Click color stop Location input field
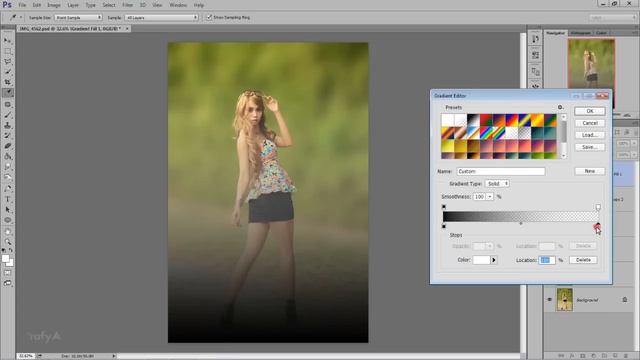Image resolution: width=640 pixels, height=360 pixels. pyautogui.click(x=547, y=260)
